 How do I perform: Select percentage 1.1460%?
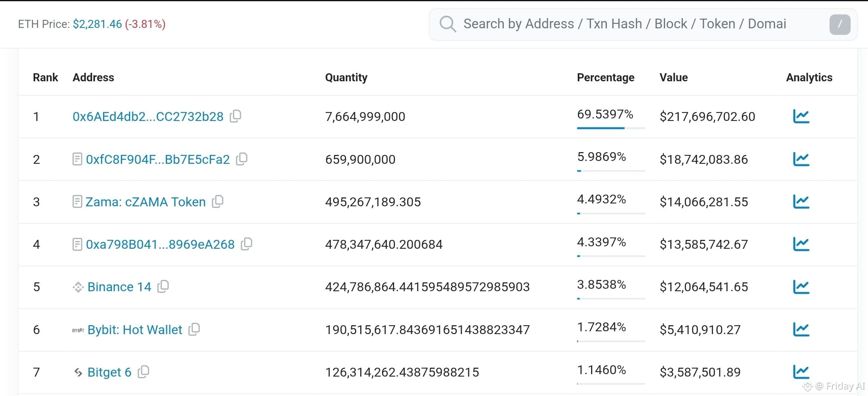tap(602, 370)
